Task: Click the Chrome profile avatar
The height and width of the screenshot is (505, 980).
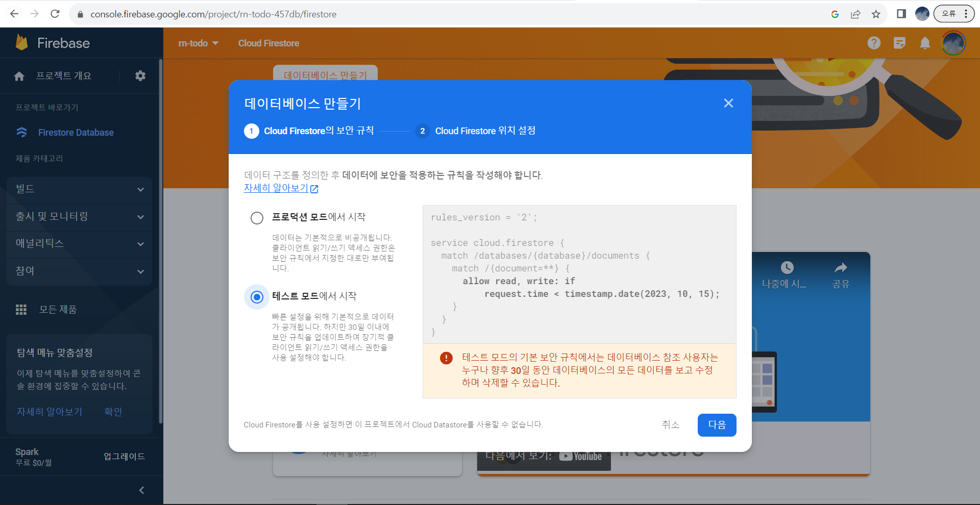Action: 922,14
